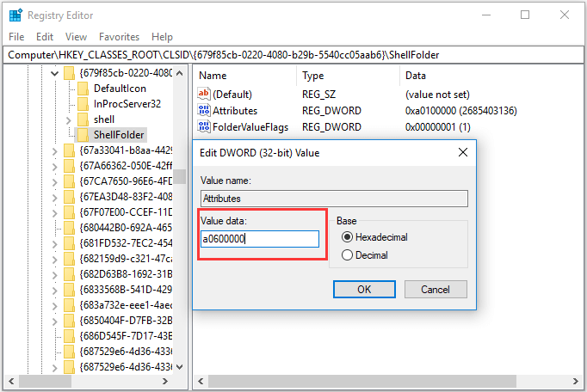The height and width of the screenshot is (392, 587).
Task: Select the {682D63B8-1692-31B folder icon
Action: coord(69,274)
